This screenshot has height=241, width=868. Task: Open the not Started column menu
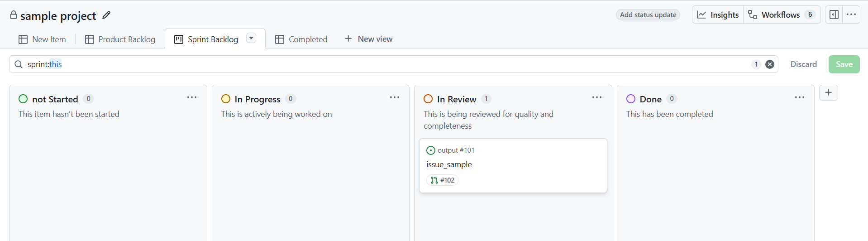pos(192,97)
